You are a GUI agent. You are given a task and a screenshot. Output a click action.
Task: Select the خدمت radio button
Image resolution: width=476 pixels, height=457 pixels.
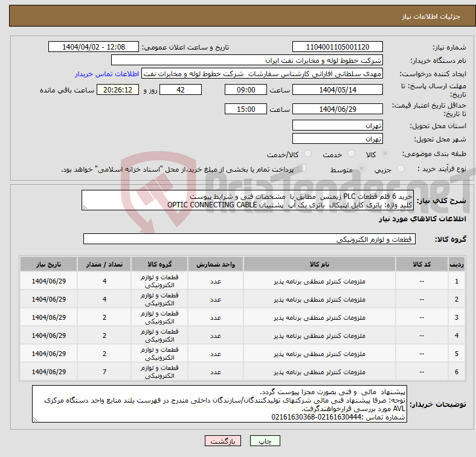click(x=351, y=154)
